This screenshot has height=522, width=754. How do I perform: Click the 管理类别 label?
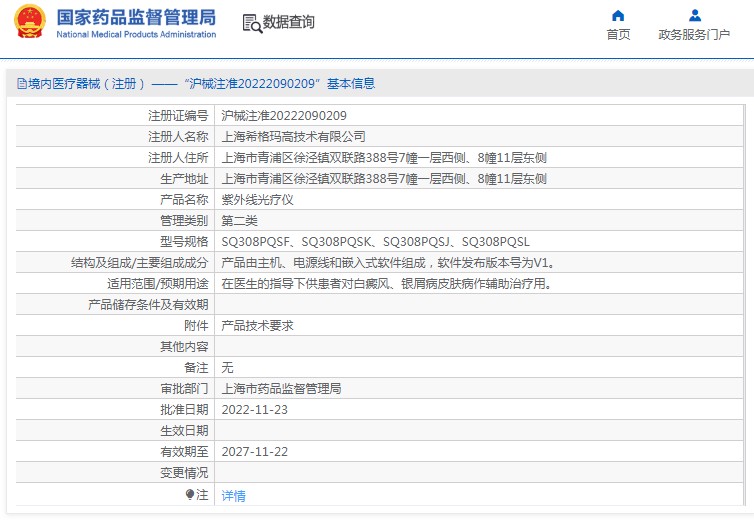tap(184, 221)
